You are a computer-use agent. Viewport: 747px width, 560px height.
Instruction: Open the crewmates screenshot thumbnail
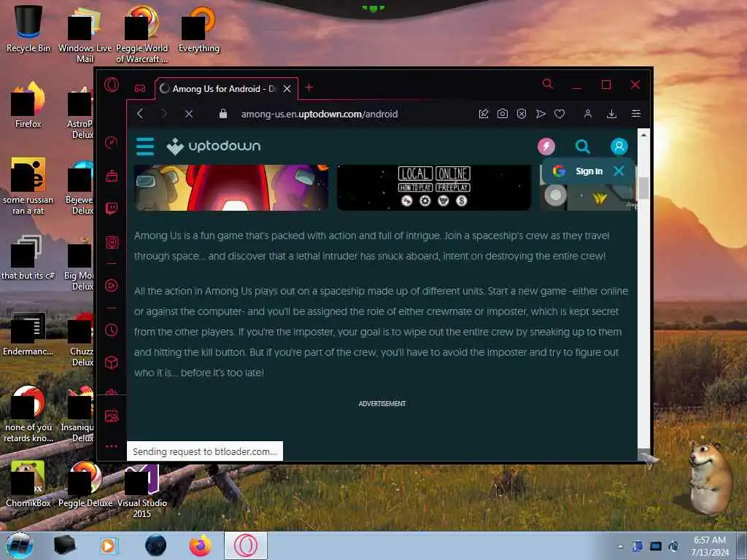tap(231, 187)
